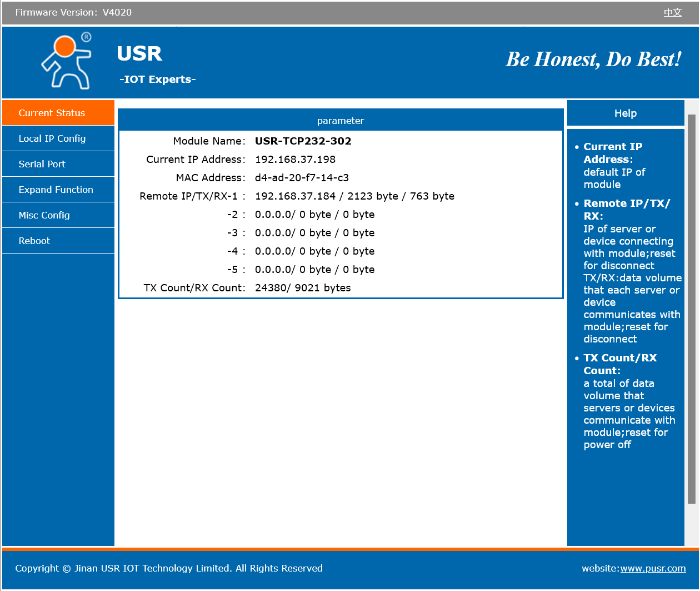Click the MAC Address label
This screenshot has width=700, height=591.
tap(211, 177)
